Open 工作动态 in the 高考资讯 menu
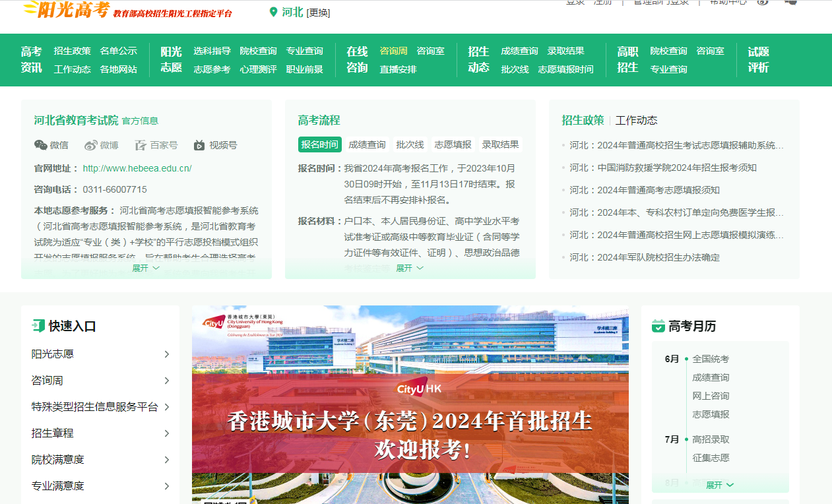The image size is (832, 504). click(73, 69)
